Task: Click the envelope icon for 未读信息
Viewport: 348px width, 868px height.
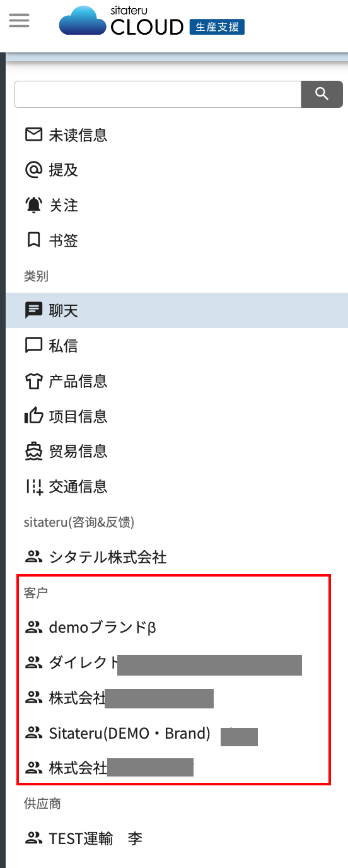Action: (x=33, y=134)
